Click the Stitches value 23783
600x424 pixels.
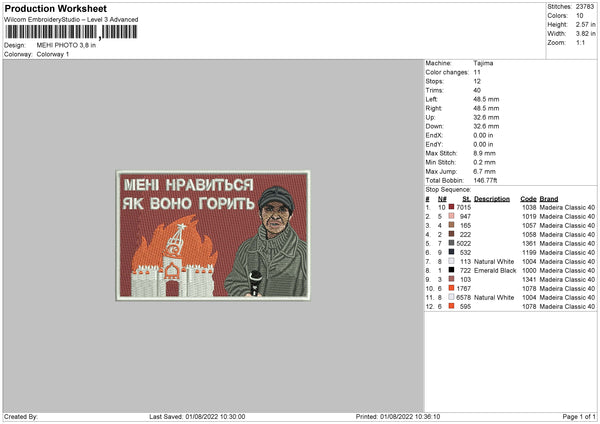pos(585,7)
